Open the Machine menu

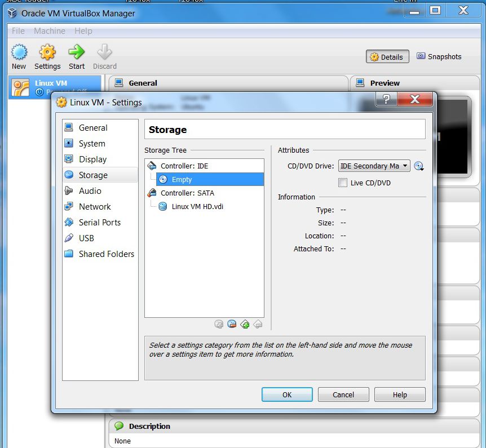[x=50, y=31]
